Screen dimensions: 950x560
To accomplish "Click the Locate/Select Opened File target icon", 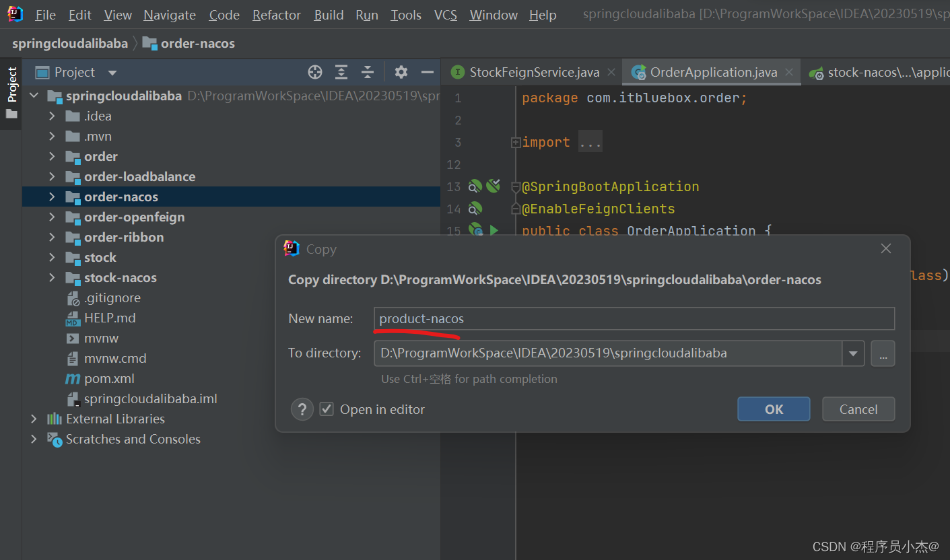I will 315,72.
